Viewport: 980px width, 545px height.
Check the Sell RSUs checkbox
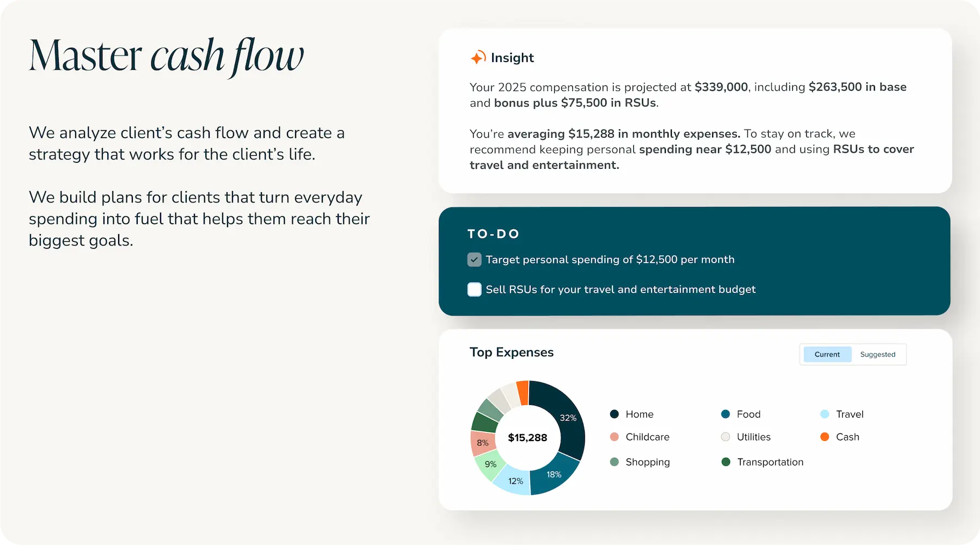(474, 290)
